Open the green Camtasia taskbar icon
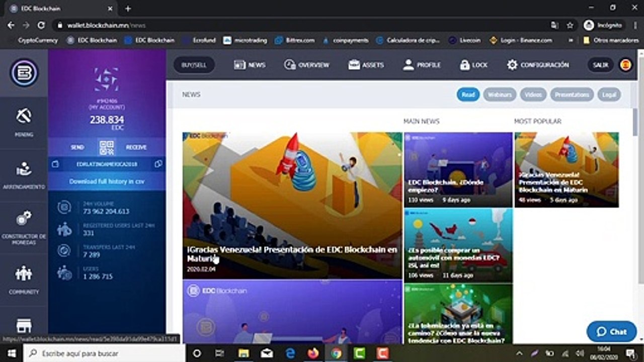This screenshot has height=362, width=644. [359, 353]
